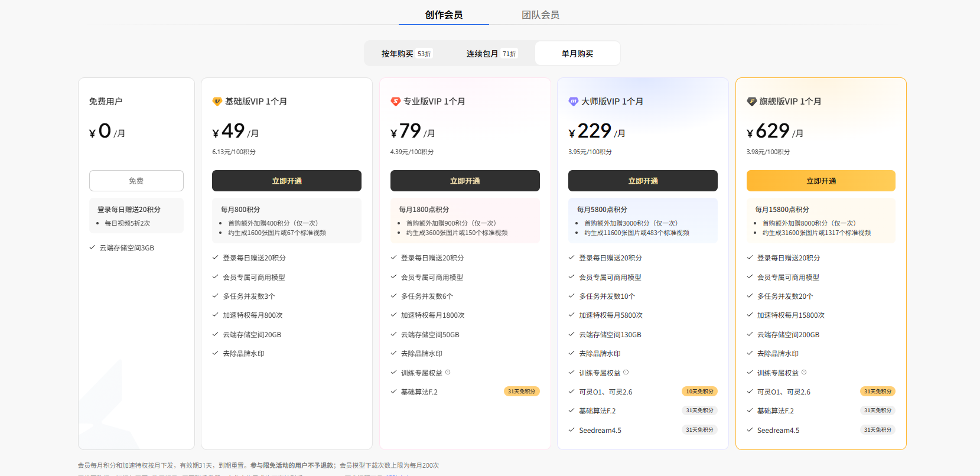Click 云端存储空间20GB in 基础版
980x476 pixels.
(x=252, y=335)
